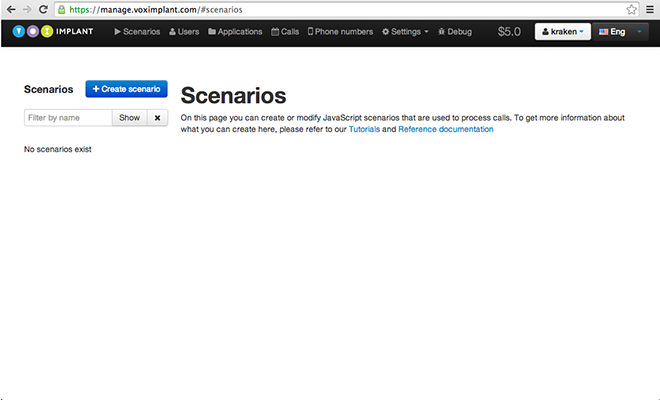The height and width of the screenshot is (400, 660).
Task: Open the Debug section
Action: pyautogui.click(x=455, y=32)
